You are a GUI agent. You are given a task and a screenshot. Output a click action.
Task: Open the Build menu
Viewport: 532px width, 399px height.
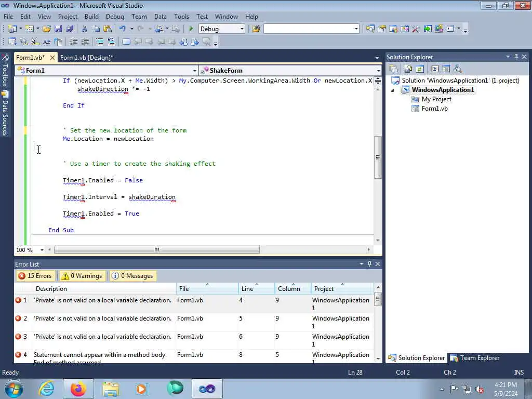tap(91, 16)
